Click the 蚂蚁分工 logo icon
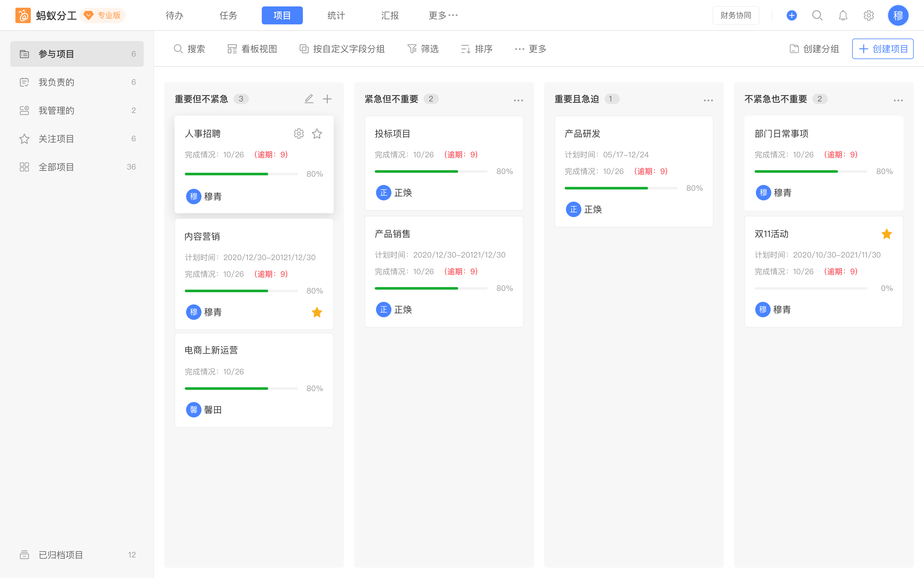 [23, 15]
